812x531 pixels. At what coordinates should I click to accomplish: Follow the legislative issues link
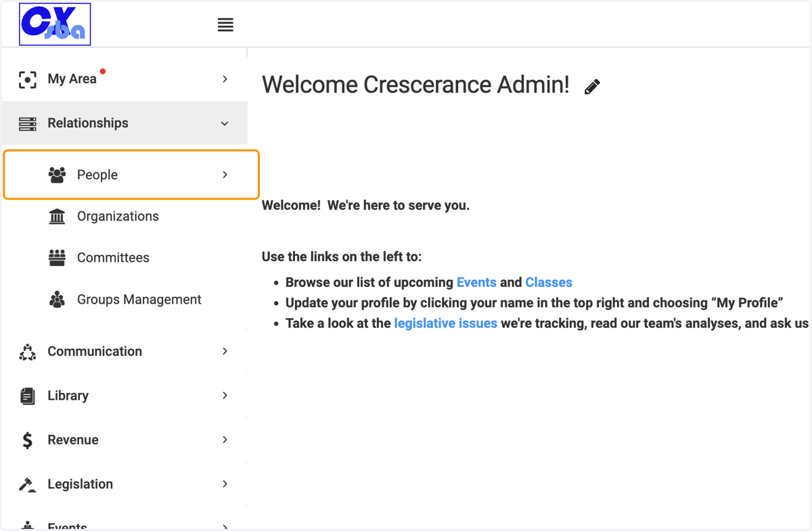coord(445,323)
